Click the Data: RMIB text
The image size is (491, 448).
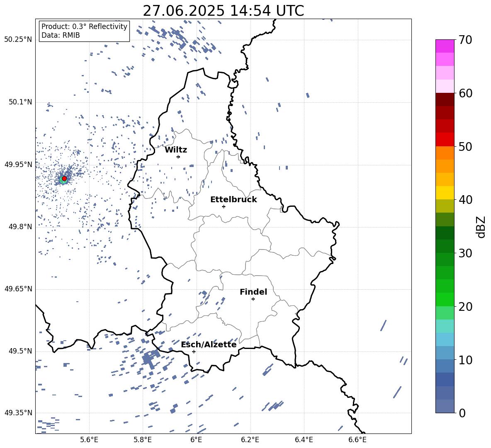(x=61, y=35)
